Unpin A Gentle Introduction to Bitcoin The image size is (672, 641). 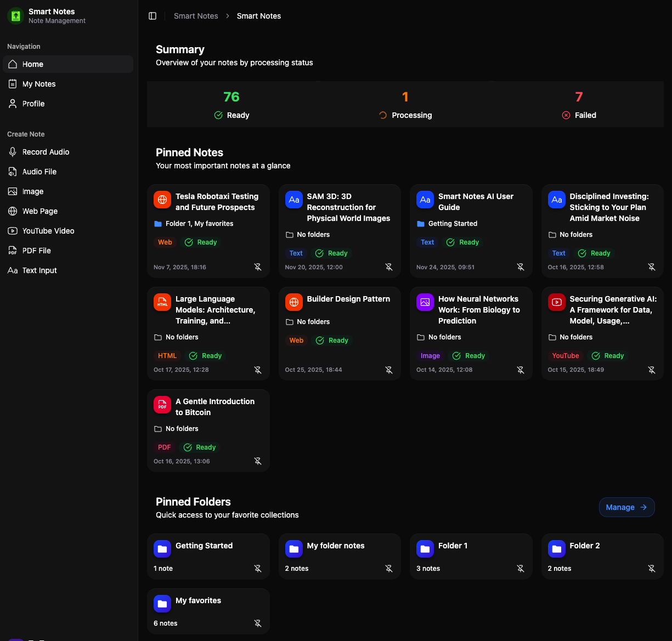point(258,461)
